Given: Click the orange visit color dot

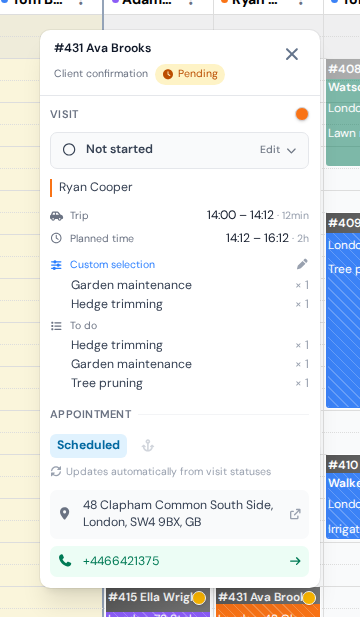Looking at the screenshot, I should [x=302, y=114].
